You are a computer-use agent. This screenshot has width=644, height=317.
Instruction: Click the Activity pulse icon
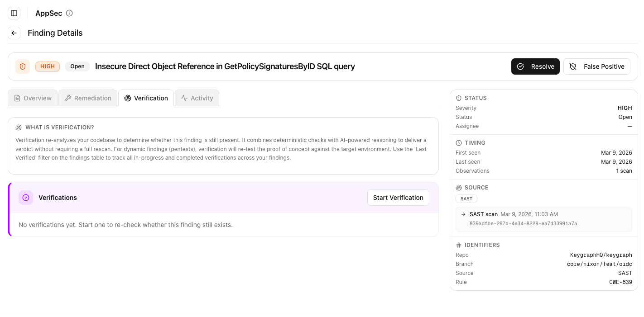point(184,98)
